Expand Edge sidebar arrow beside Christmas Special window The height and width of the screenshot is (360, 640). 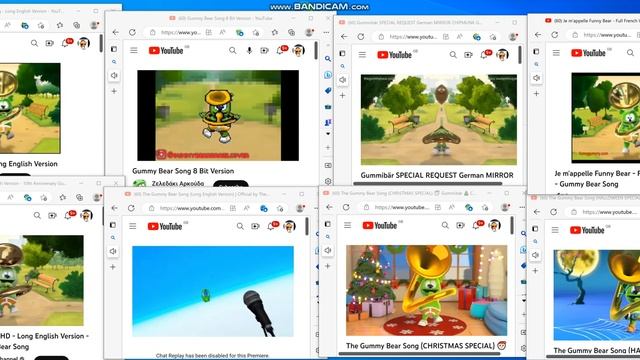pyautogui.click(x=524, y=300)
